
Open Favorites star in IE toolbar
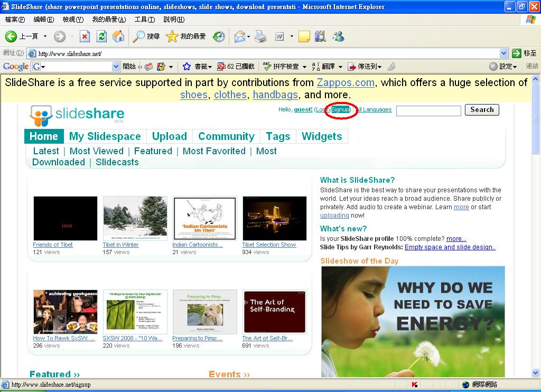click(172, 36)
